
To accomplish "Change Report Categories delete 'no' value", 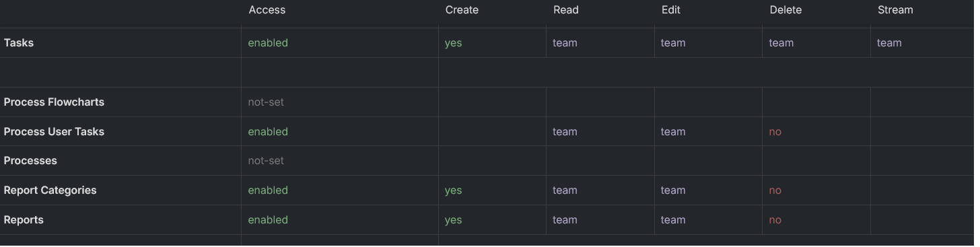I will 775,190.
